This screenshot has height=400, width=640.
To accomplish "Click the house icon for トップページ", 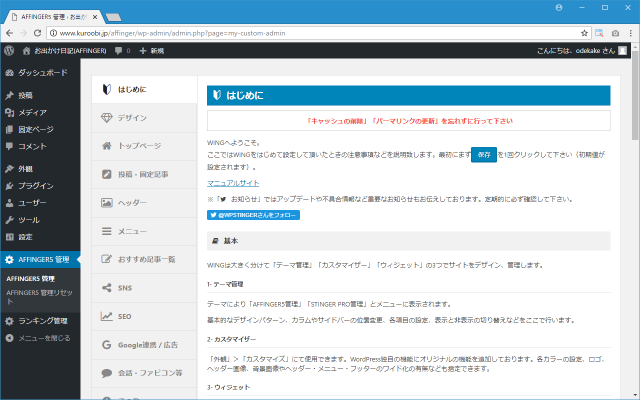I will tap(107, 146).
